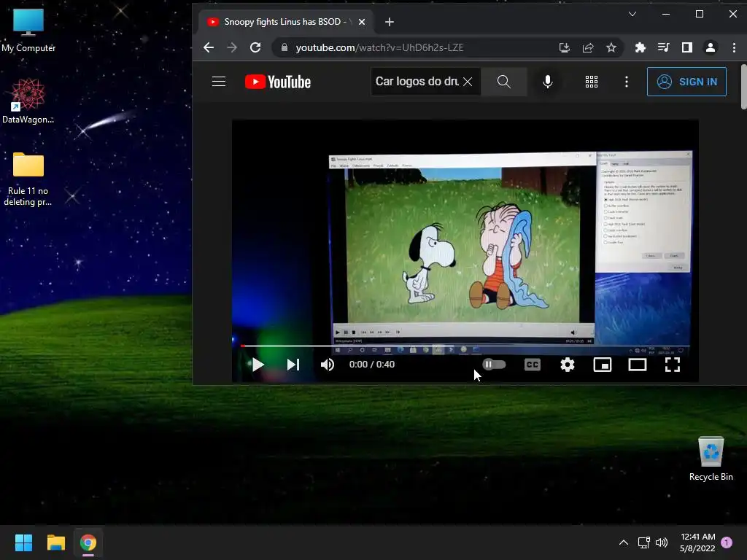
Task: Reload the YouTube page
Action: coord(255,47)
